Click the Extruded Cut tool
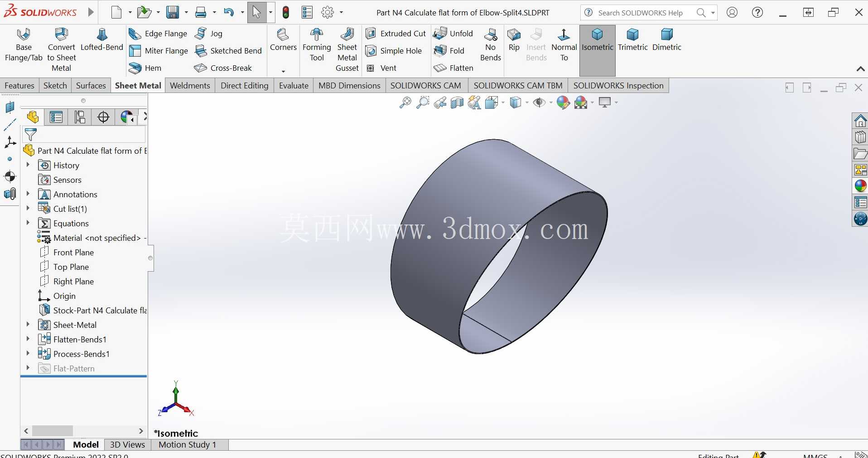The image size is (868, 458). [395, 34]
